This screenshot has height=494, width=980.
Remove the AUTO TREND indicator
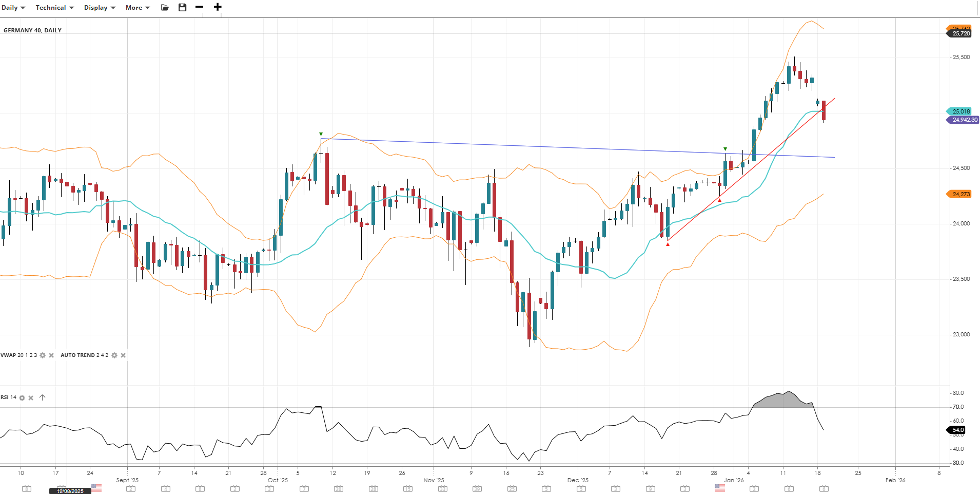(123, 355)
